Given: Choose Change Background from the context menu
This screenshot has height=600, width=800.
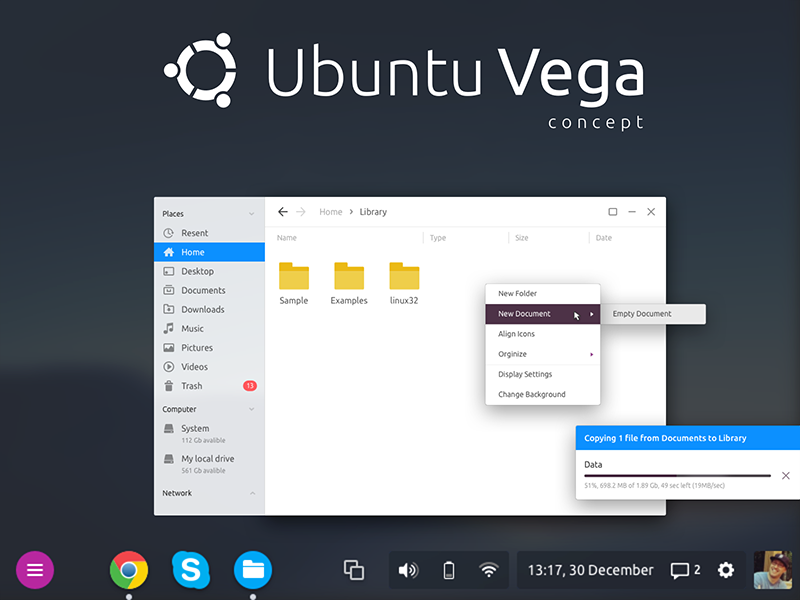Looking at the screenshot, I should [531, 394].
